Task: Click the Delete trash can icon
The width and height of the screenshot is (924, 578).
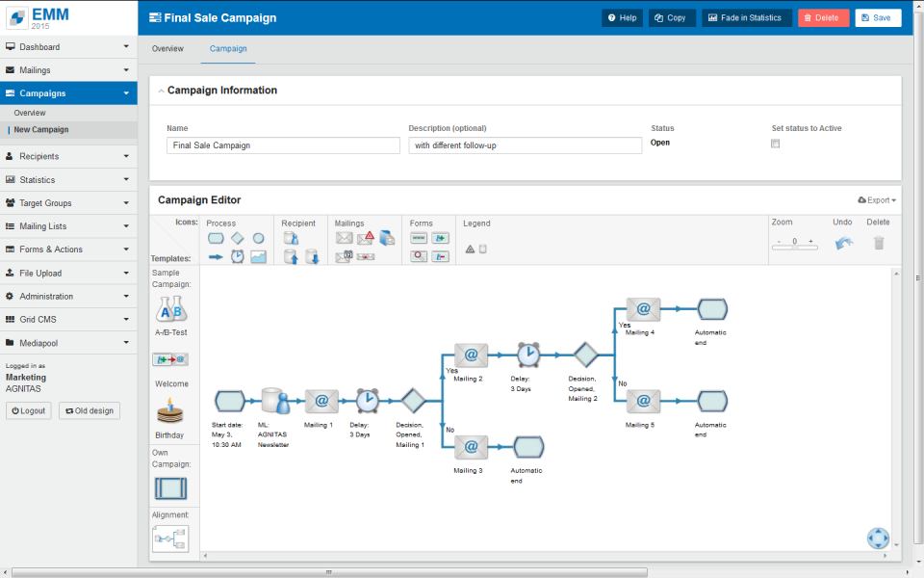Action: click(879, 243)
